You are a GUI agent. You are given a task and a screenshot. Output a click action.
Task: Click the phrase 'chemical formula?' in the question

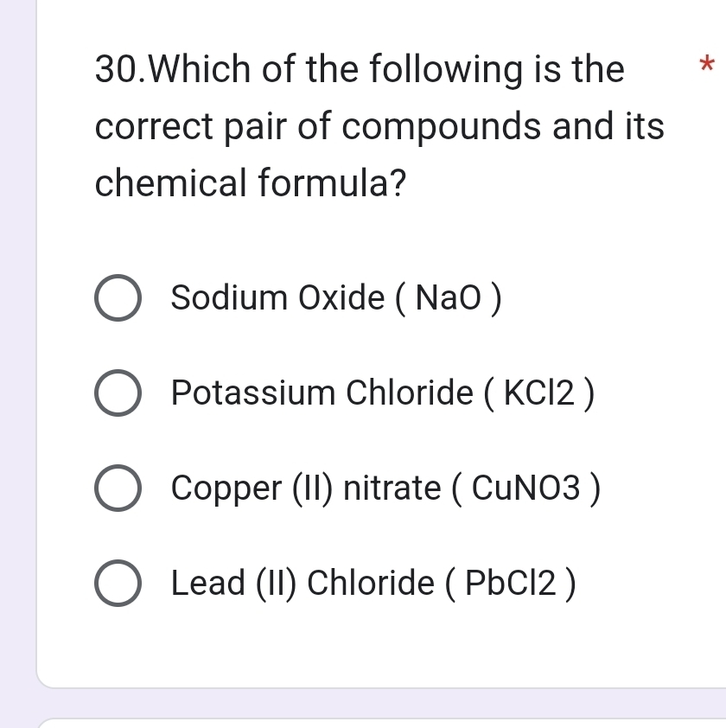tap(251, 183)
